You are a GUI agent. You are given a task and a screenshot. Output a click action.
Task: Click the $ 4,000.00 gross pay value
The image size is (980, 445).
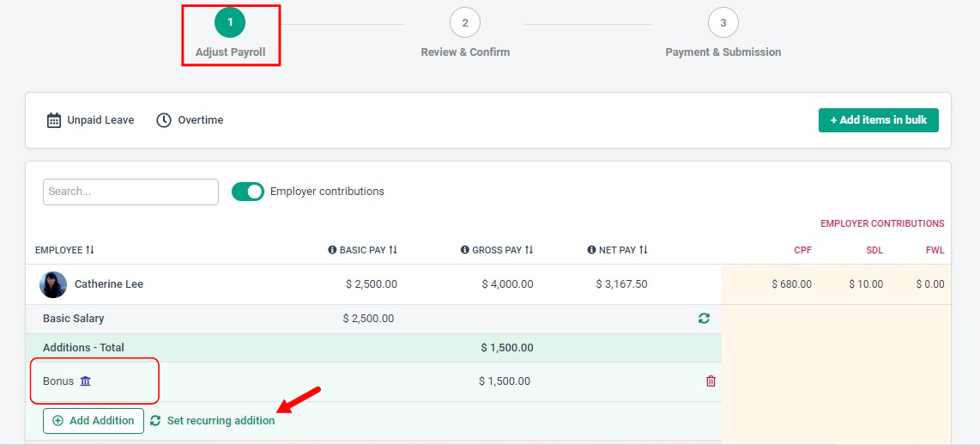507,284
